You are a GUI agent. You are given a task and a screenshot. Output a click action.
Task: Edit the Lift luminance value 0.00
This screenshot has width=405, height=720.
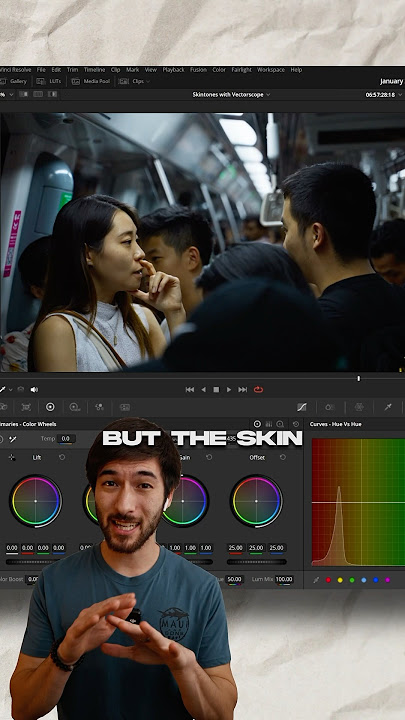(12, 548)
